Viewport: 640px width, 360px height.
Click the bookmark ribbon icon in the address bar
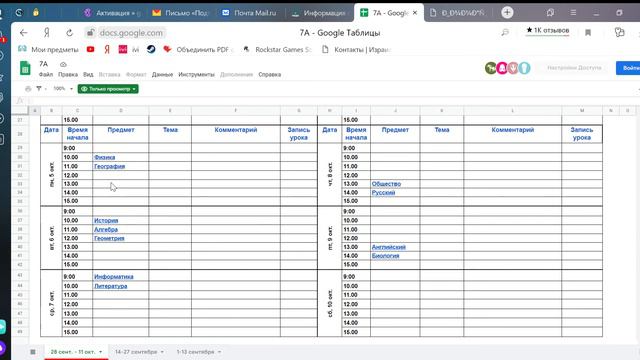588,33
